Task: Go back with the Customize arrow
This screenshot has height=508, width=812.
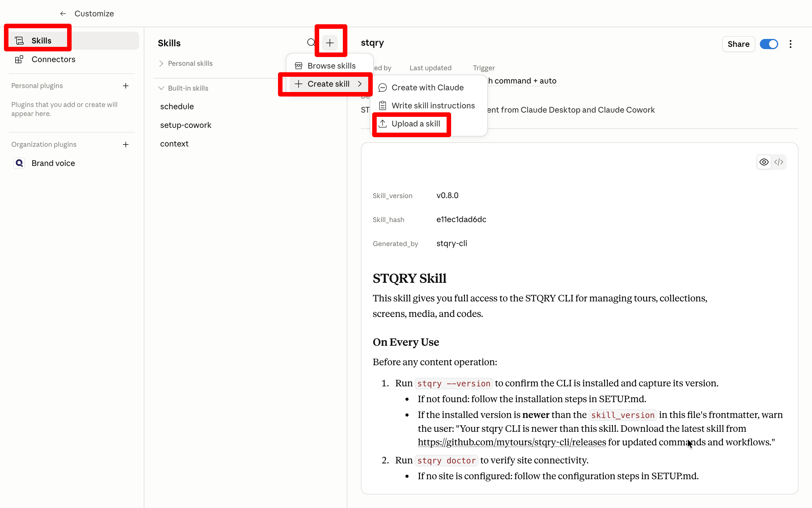Action: tap(63, 14)
